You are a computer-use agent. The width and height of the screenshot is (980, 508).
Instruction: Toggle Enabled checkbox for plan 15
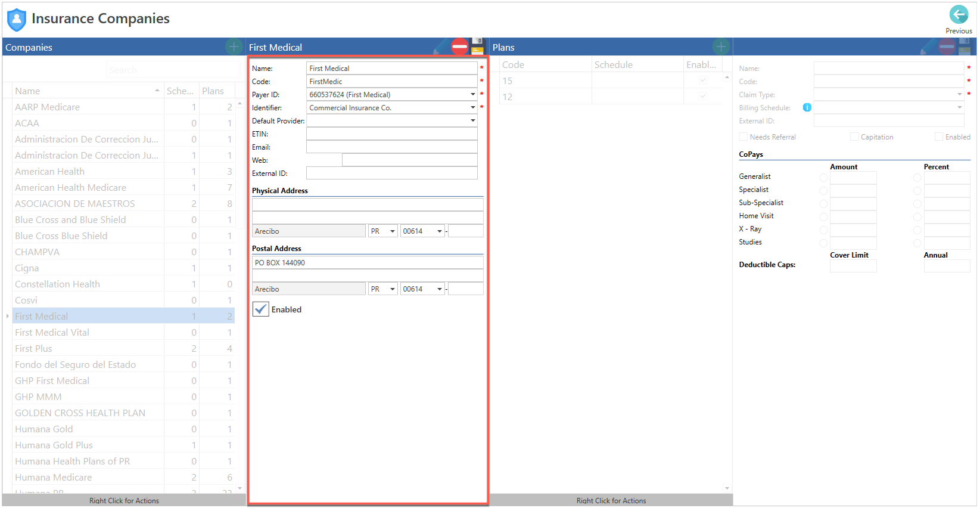[x=703, y=80]
